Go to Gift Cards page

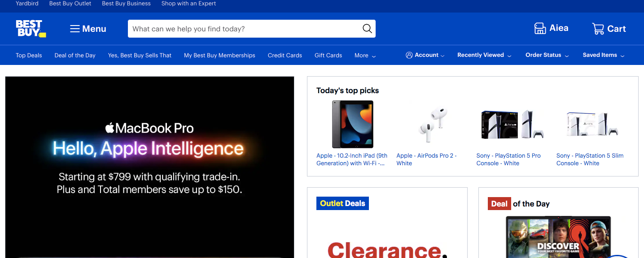point(328,56)
